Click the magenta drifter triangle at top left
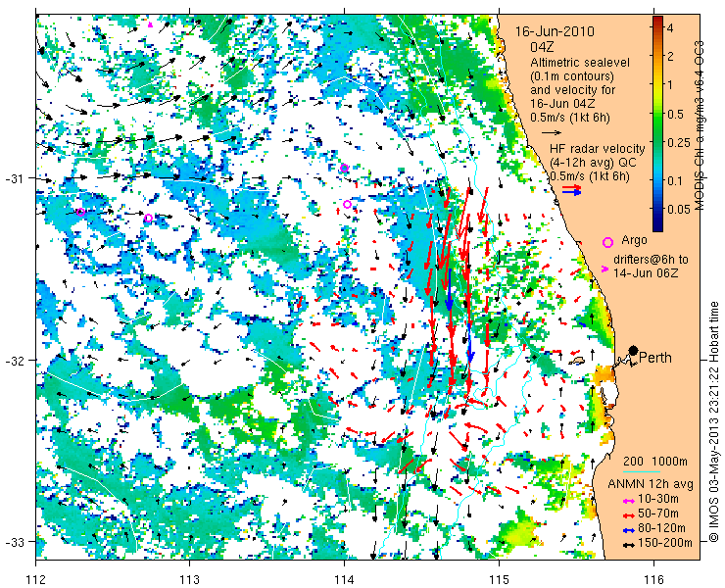Screen dimensions: 725x588 point(150,24)
